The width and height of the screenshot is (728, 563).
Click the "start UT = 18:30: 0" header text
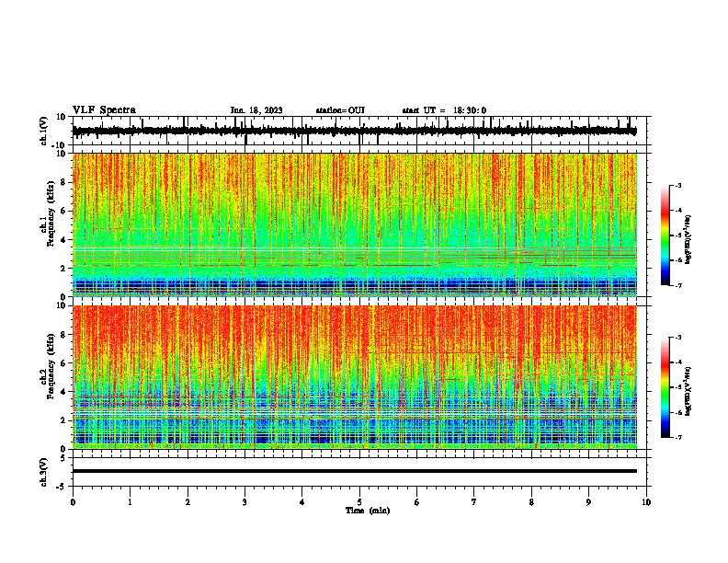pyautogui.click(x=444, y=110)
